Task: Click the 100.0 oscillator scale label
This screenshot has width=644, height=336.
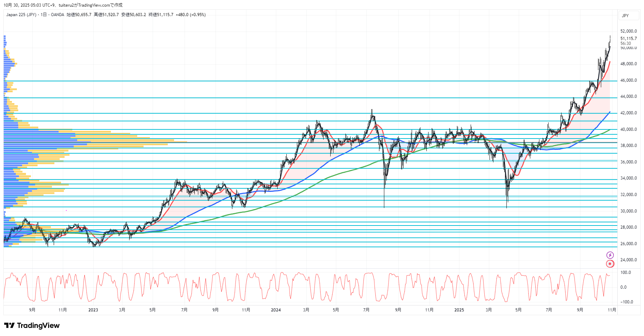Action: [x=625, y=273]
